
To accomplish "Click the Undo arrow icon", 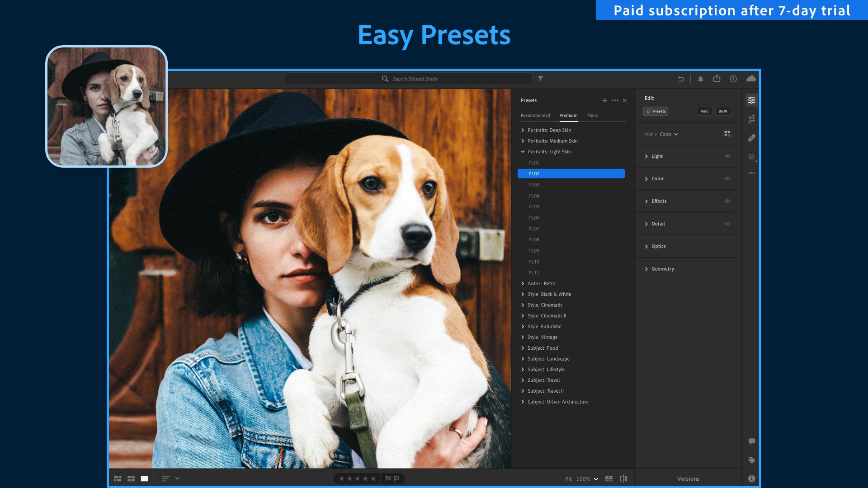I will (x=681, y=79).
